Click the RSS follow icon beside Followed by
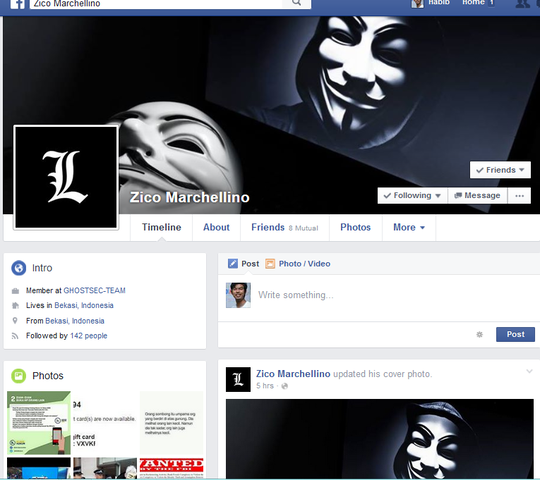This screenshot has width=540, height=480. click(15, 336)
